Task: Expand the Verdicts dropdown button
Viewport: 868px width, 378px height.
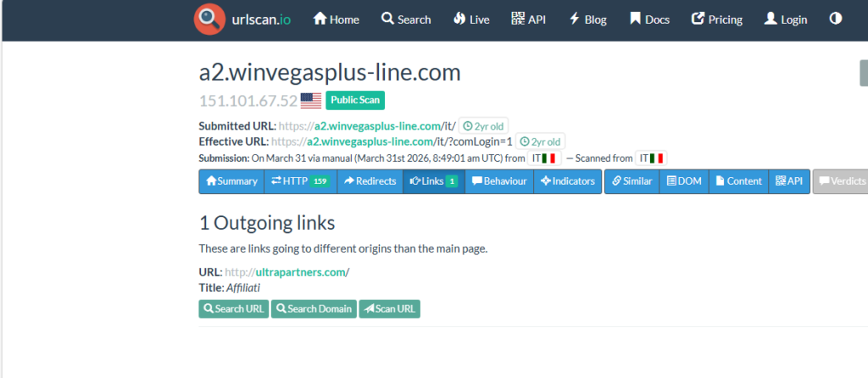Action: 840,181
